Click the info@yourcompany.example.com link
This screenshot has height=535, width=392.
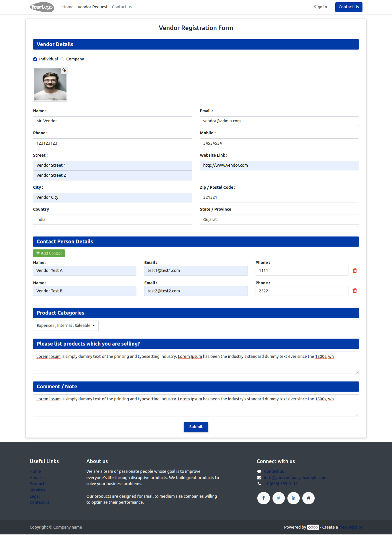295,478
